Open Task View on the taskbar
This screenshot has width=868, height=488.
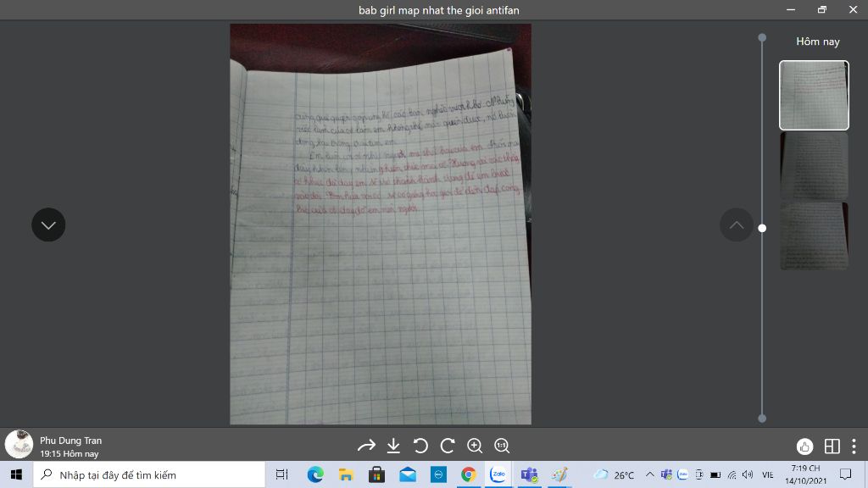coord(281,474)
